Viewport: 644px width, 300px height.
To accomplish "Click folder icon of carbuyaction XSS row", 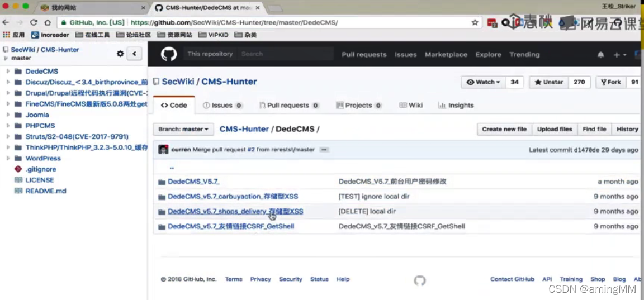I will 162,197.
